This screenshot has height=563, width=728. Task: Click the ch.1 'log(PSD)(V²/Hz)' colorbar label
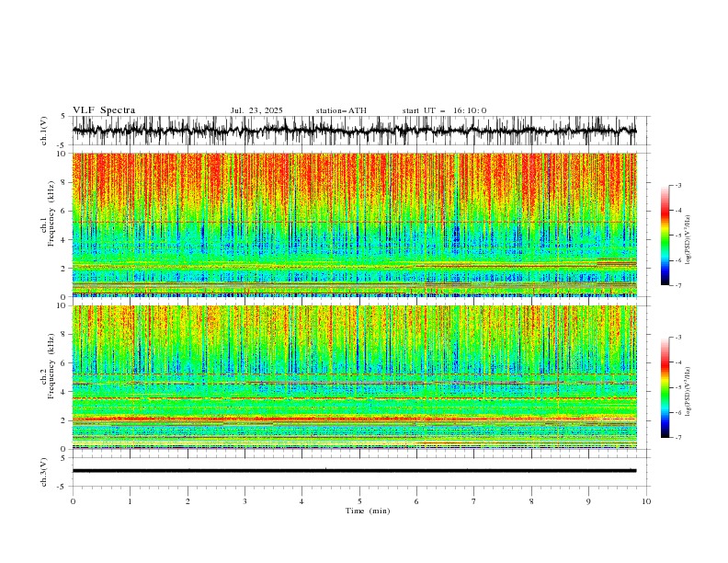[x=688, y=240]
